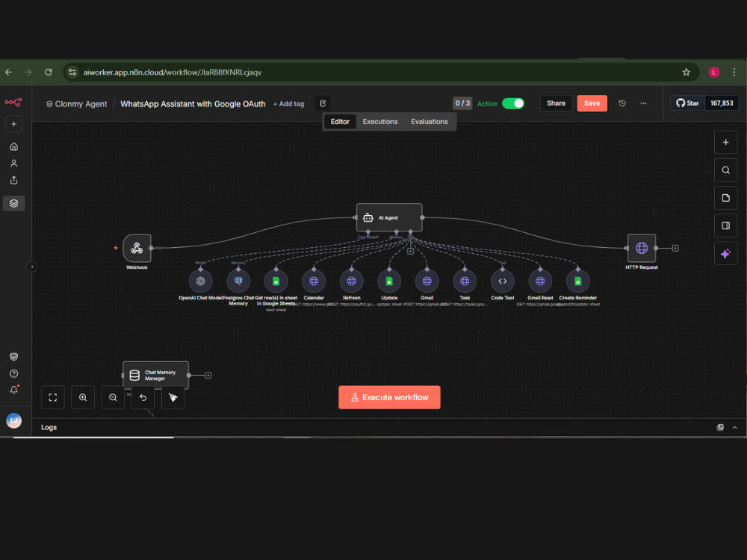The width and height of the screenshot is (747, 560).
Task: Open the AI Agent node
Action: point(389,217)
